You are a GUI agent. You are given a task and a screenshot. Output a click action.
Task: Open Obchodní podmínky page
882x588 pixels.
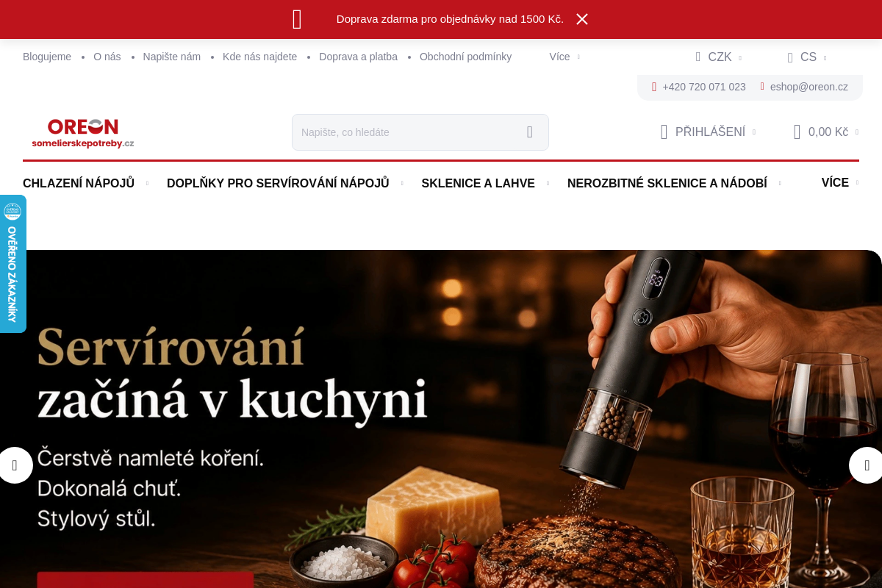[x=465, y=57]
